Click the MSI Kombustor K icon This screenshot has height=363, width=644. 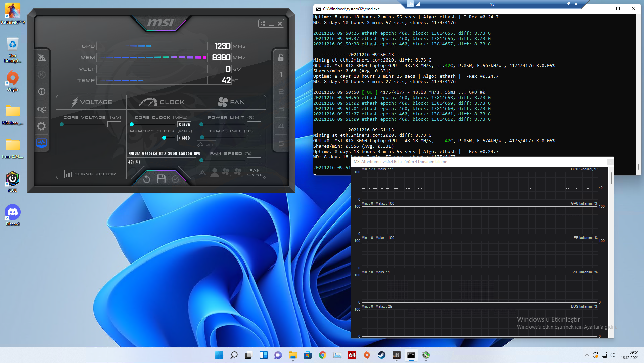(x=41, y=75)
